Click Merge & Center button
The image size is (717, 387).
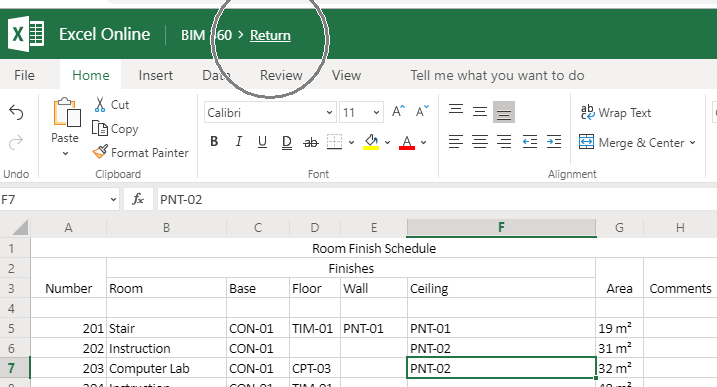pyautogui.click(x=631, y=143)
